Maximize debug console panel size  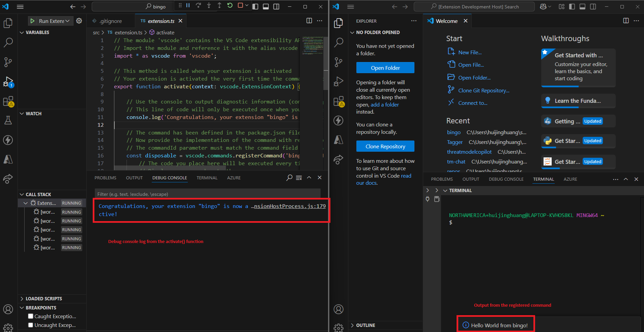pyautogui.click(x=309, y=178)
